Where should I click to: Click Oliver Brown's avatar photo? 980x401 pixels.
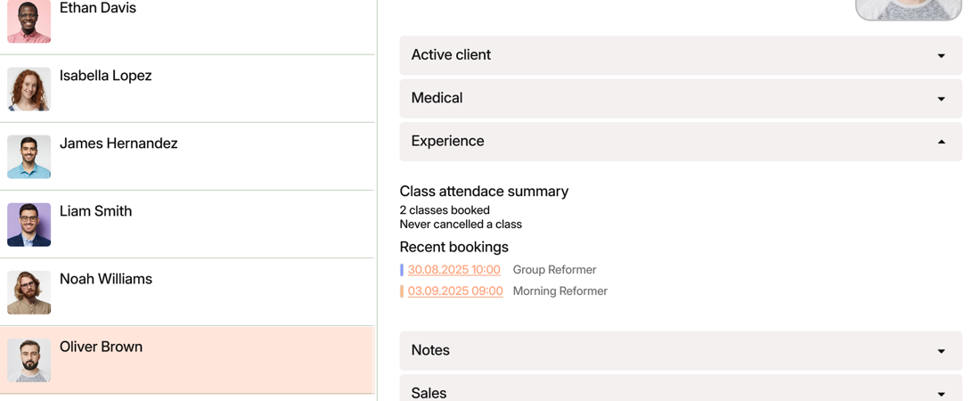[29, 360]
